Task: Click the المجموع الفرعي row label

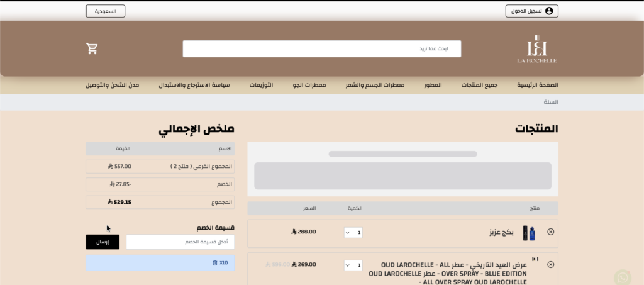Action: coord(201,167)
